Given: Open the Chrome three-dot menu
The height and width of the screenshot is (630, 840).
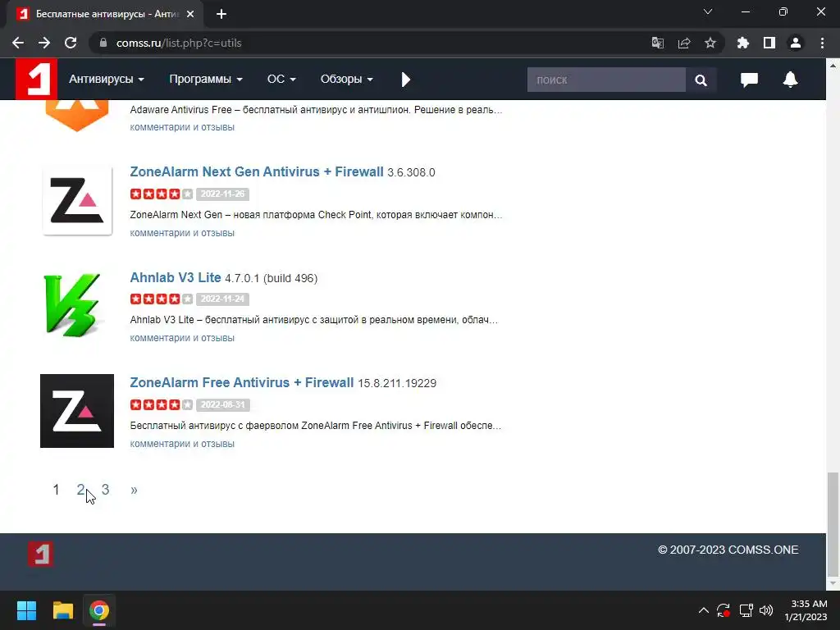Looking at the screenshot, I should click(x=822, y=43).
